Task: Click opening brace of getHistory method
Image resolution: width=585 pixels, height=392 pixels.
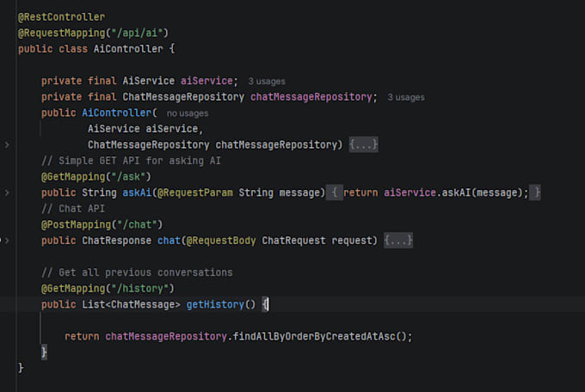Action: point(264,304)
